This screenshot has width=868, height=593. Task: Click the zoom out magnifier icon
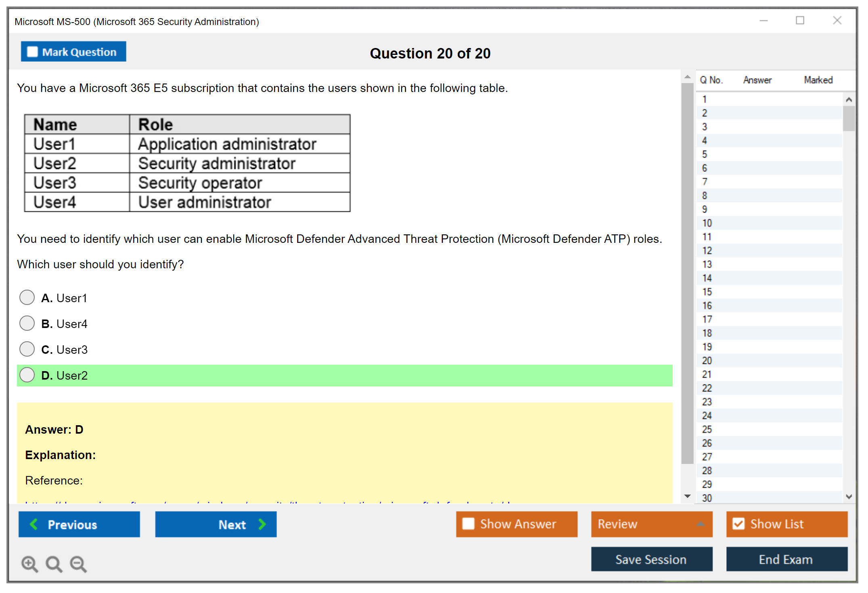(78, 564)
